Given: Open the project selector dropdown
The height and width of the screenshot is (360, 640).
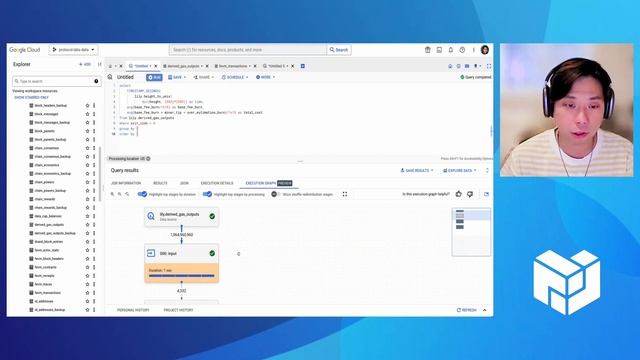Looking at the screenshot, I should (73, 50).
